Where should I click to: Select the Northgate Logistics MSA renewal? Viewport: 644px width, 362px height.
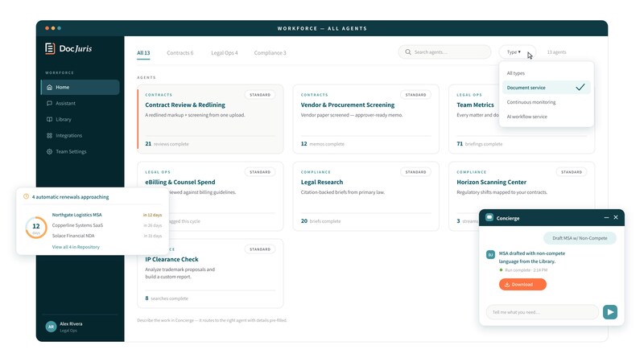click(107, 215)
